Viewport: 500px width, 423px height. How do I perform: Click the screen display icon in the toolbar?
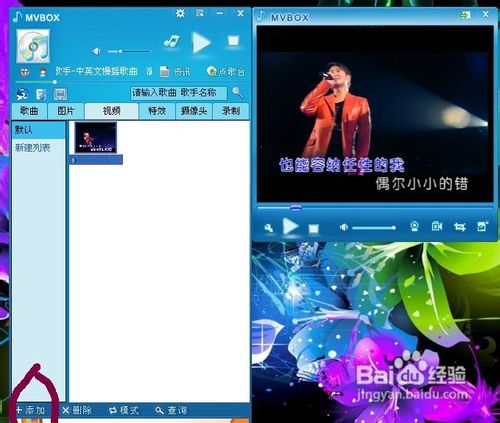click(60, 94)
